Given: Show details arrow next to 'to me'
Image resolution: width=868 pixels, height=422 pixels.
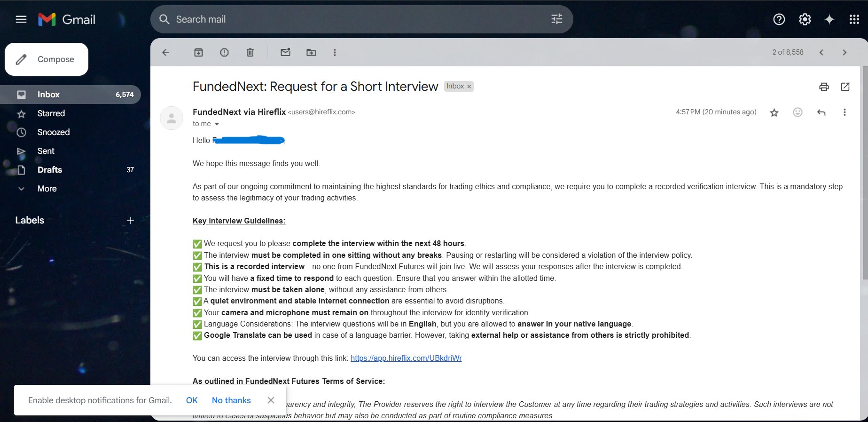Looking at the screenshot, I should [x=217, y=124].
